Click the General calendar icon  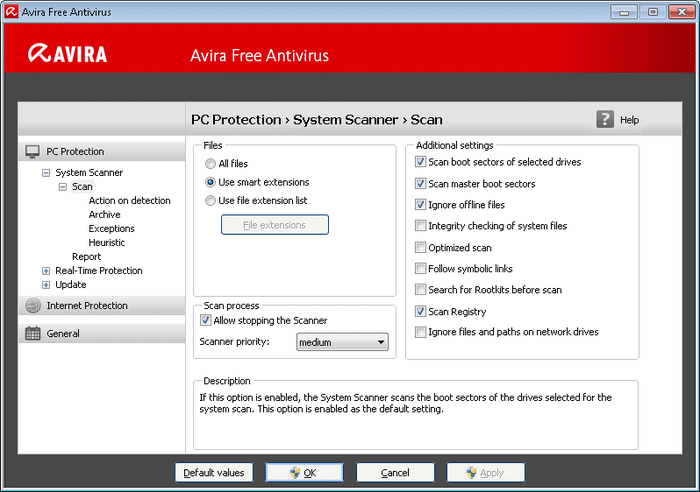[x=33, y=333]
